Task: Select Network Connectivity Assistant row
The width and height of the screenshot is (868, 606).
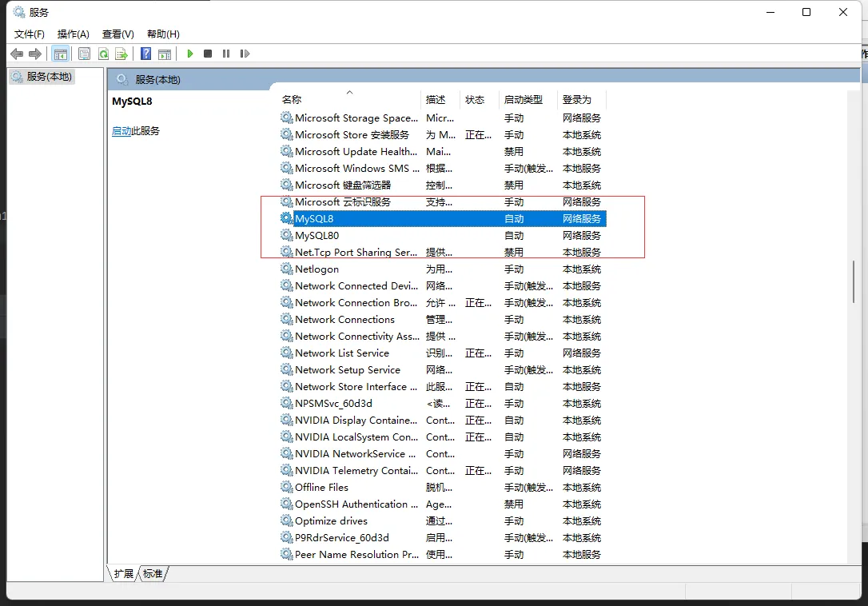Action: point(443,337)
